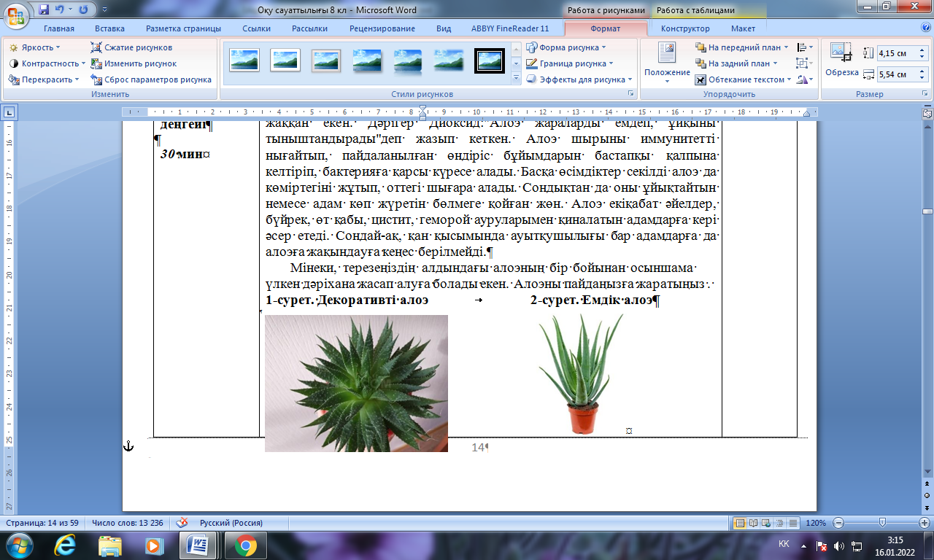Toggle Print Layout view button
This screenshot has width=934, height=560.
pos(740,523)
